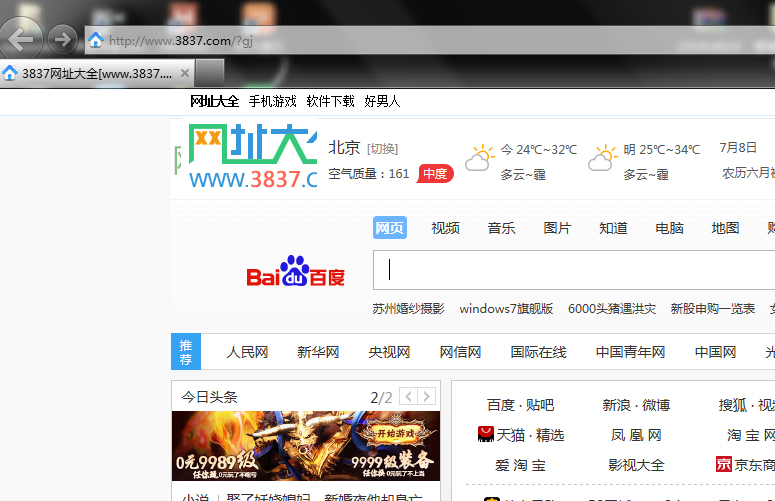Image resolution: width=775 pixels, height=501 pixels.
Task: Select the 音乐 search tab
Action: [x=501, y=228]
